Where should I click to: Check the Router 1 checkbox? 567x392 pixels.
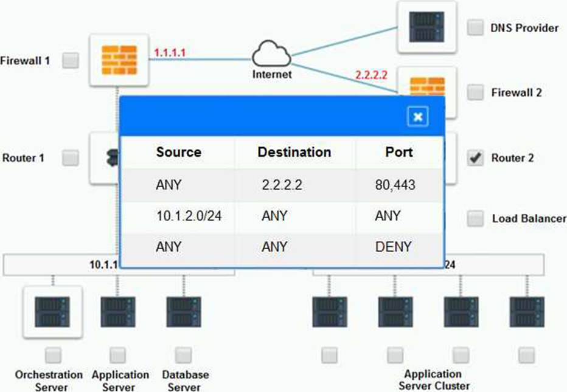click(x=71, y=158)
